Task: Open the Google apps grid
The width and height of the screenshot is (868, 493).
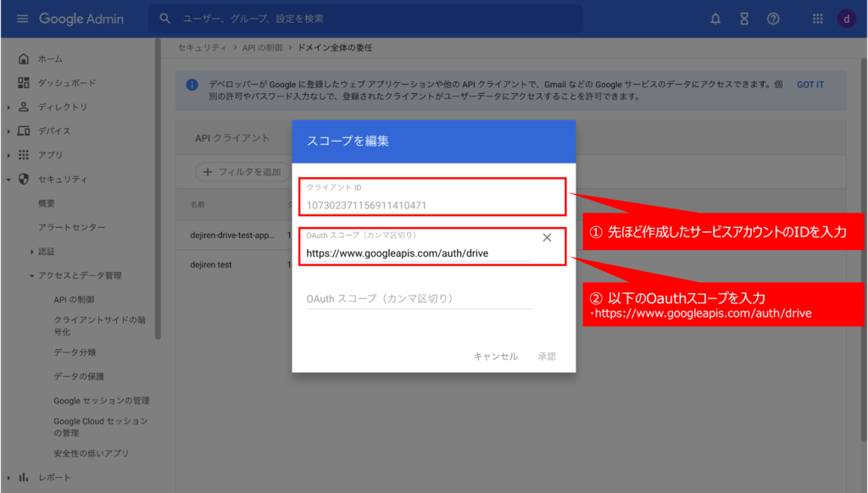Action: (x=818, y=19)
